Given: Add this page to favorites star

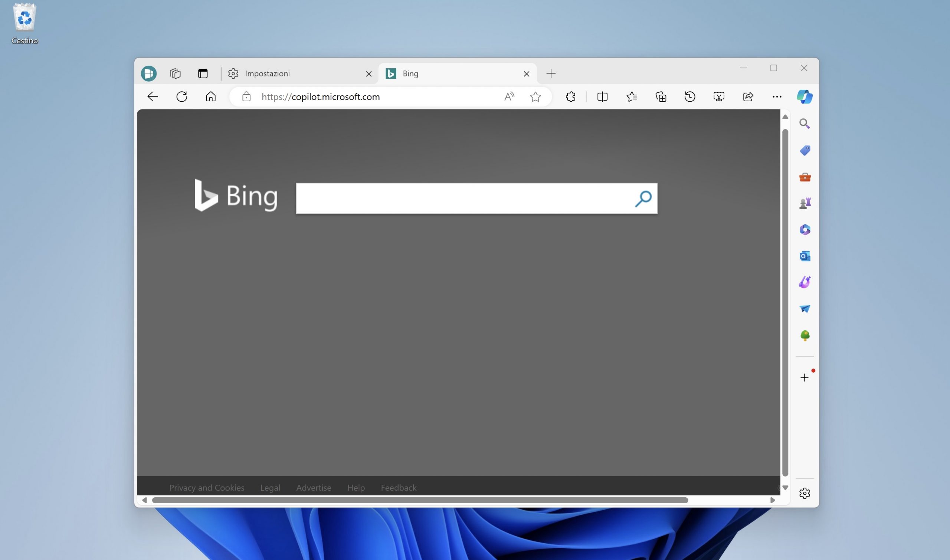Looking at the screenshot, I should (535, 96).
